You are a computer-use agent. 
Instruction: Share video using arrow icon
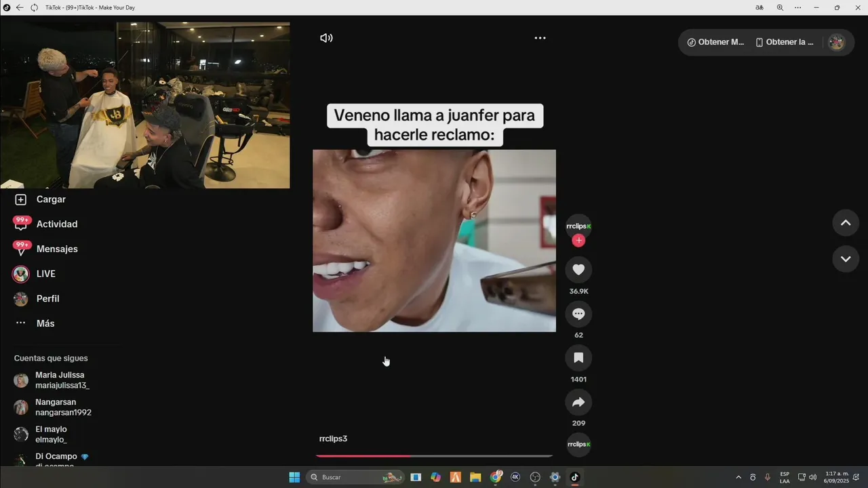coord(578,402)
